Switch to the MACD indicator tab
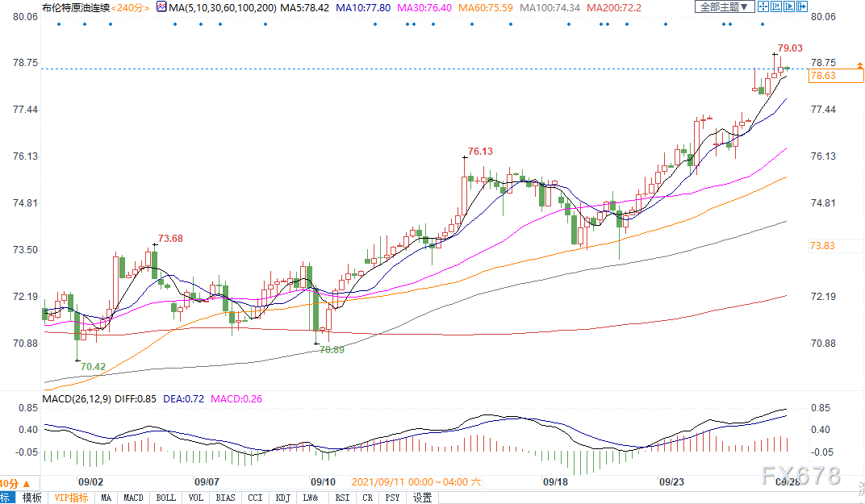 click(133, 498)
